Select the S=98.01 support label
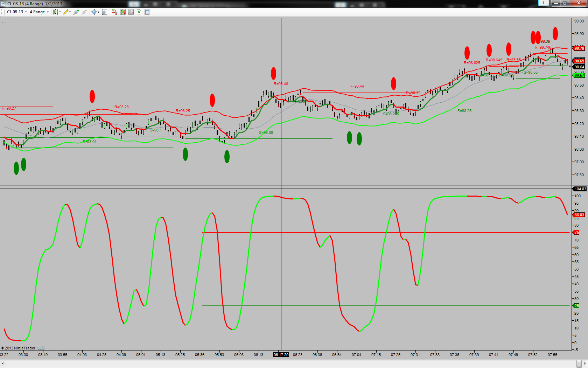Screen dimensions: 588x368 tap(89, 142)
